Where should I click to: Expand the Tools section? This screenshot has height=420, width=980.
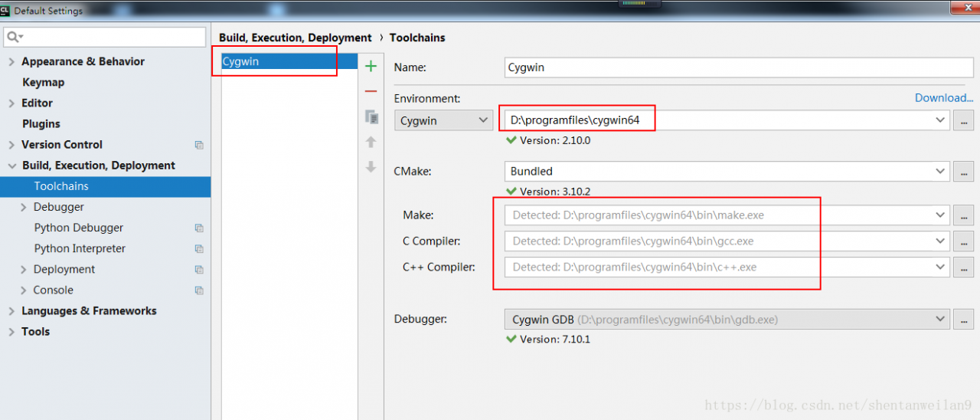tap(11, 332)
